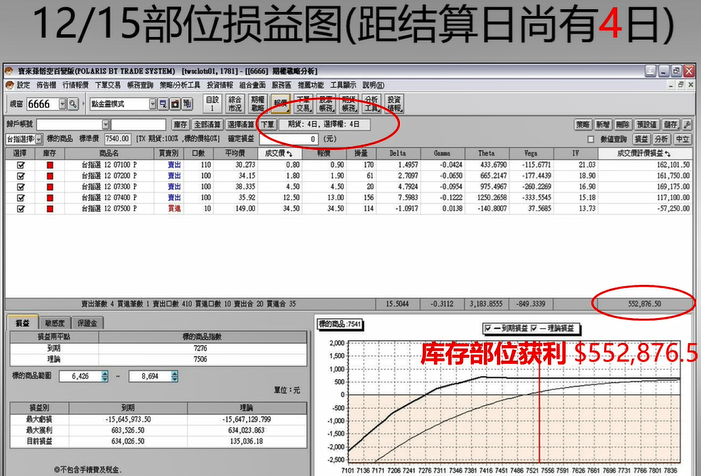Toggle checkbox for 台指選 12 07100 P row
Image resolution: width=701 pixels, height=476 pixels.
point(21,165)
